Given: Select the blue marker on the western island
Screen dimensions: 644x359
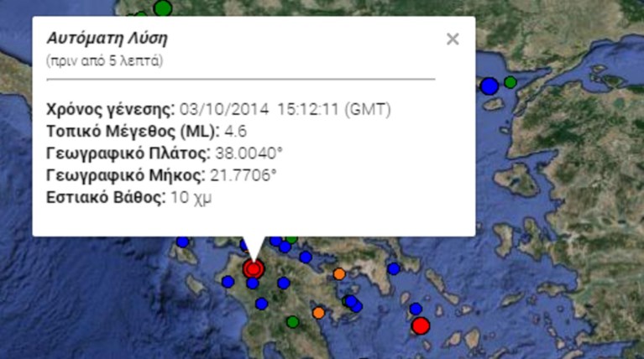Looking at the screenshot, I should click(182, 242).
